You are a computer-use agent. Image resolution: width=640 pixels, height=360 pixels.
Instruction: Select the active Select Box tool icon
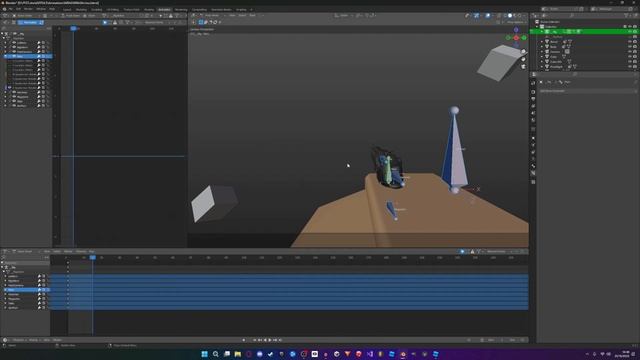200,22
